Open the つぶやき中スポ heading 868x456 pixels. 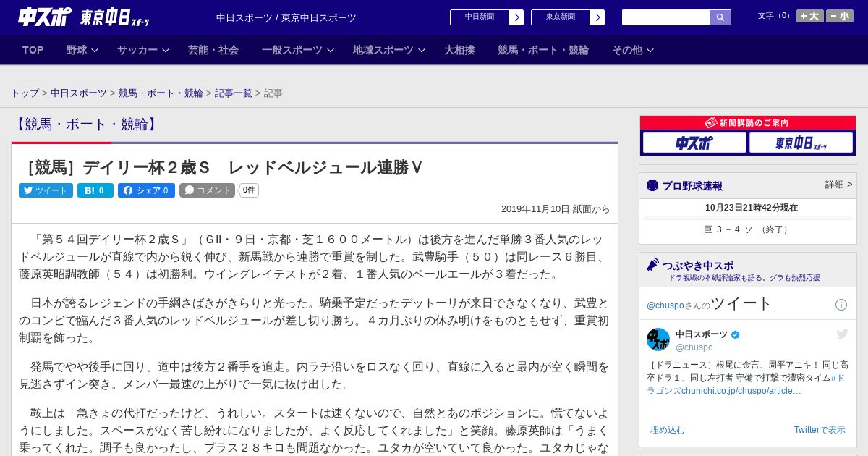[x=698, y=265]
